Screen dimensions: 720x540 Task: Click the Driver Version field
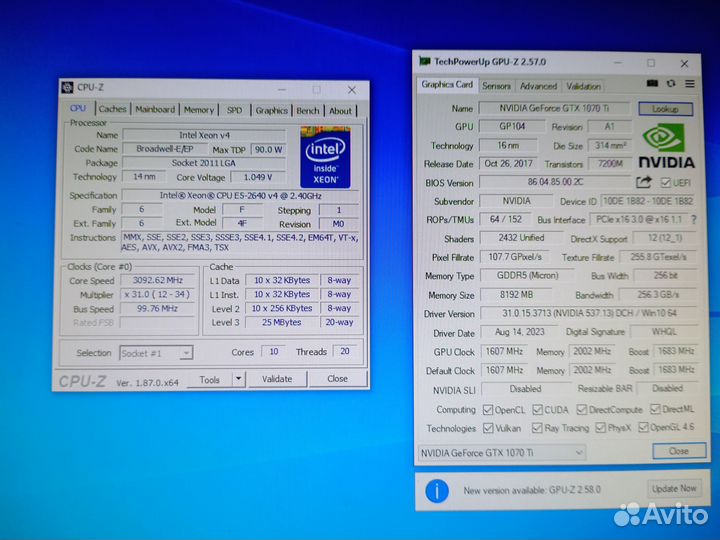(x=589, y=313)
